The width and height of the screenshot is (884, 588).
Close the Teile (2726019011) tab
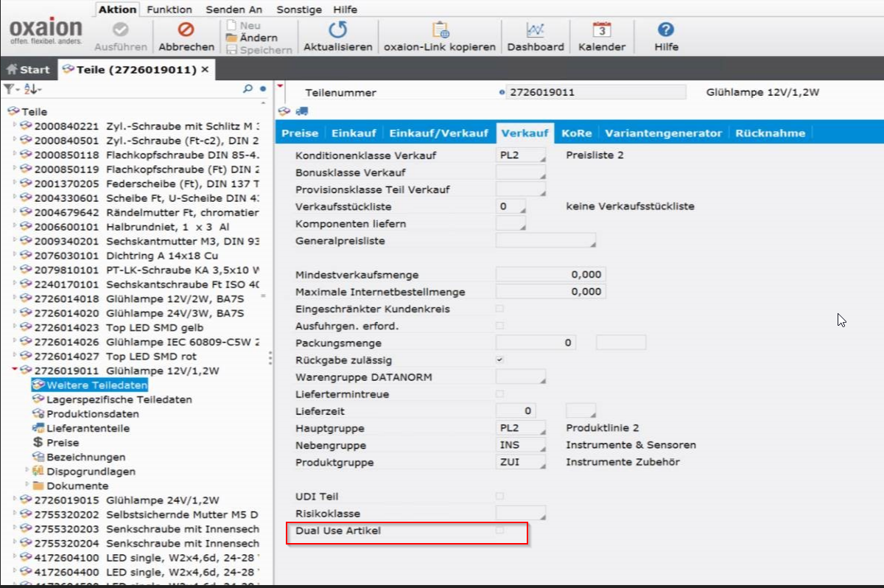[x=206, y=69]
